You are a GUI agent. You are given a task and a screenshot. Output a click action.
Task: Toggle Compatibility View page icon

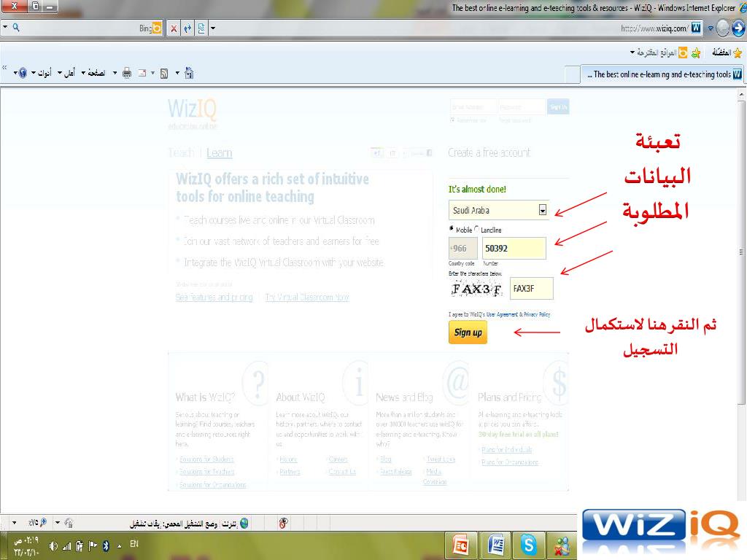point(201,28)
